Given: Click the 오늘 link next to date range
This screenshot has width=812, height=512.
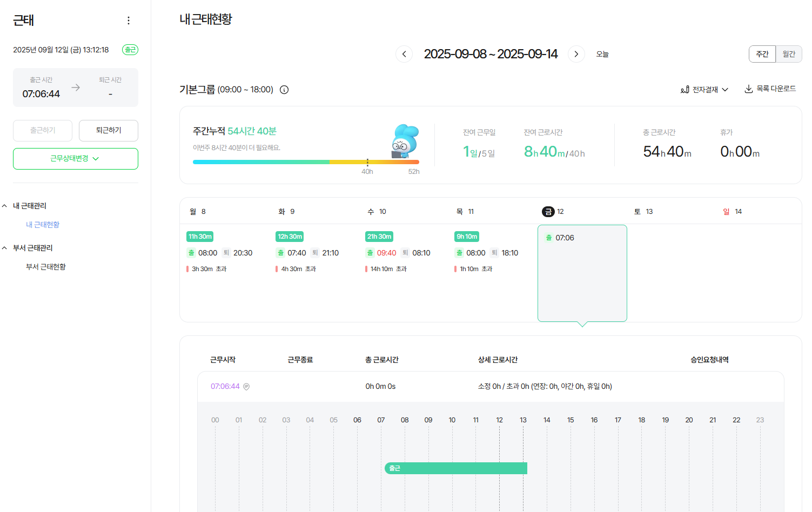Looking at the screenshot, I should tap(602, 54).
